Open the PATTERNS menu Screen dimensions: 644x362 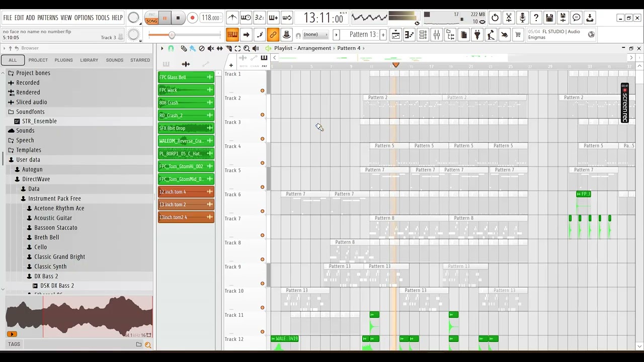click(47, 18)
